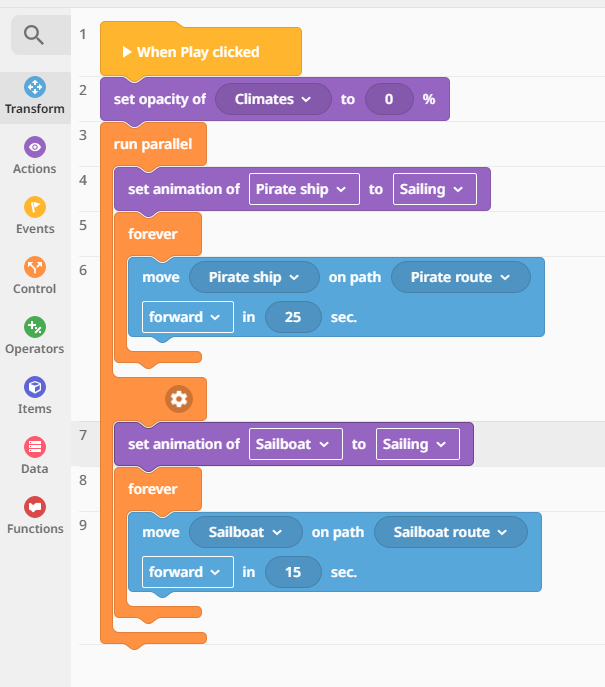Select the Data category icon
Image resolution: width=605 pixels, height=687 pixels.
35,447
